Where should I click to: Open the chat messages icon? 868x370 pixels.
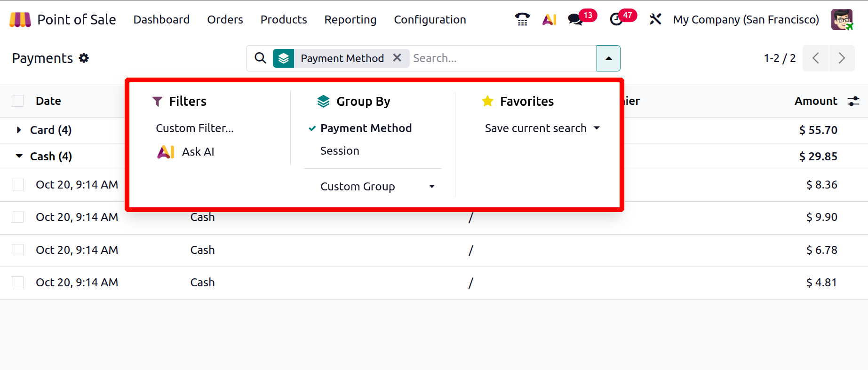(575, 19)
